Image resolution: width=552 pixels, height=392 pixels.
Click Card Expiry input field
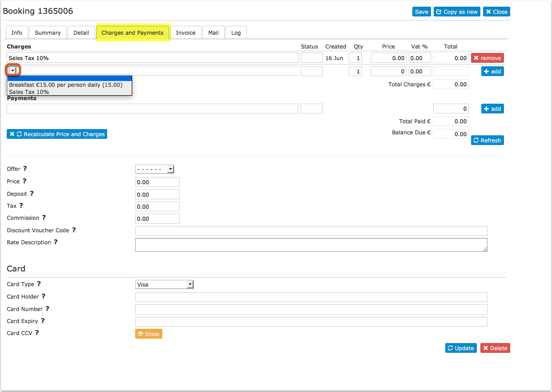311,322
